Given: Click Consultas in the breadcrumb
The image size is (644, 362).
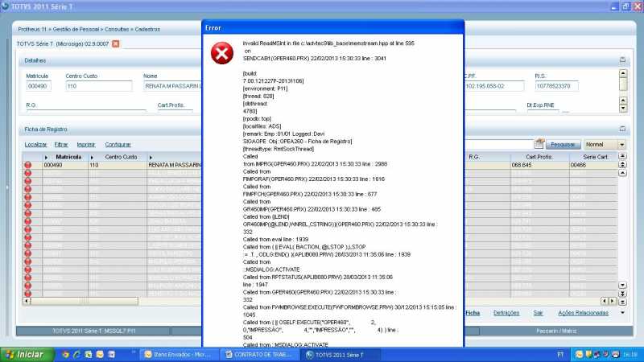Looking at the screenshot, I should pyautogui.click(x=117, y=30).
